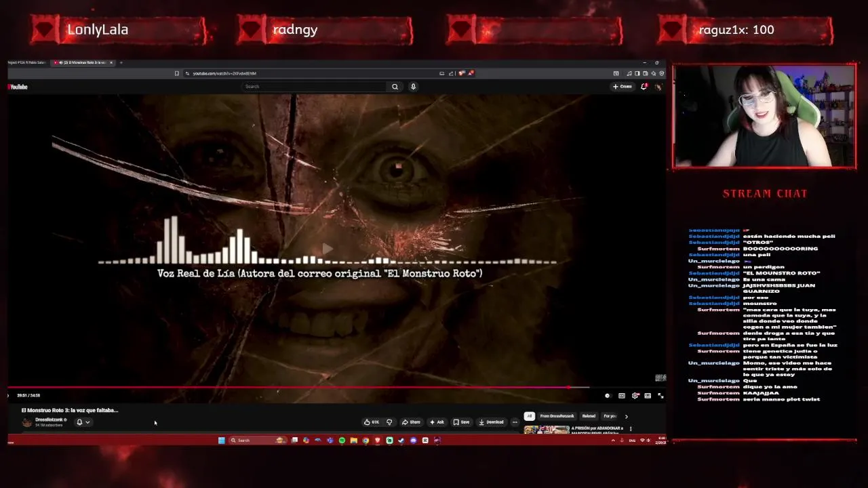The image size is (868, 488).
Task: Click the browser address bar URL
Action: tap(224, 73)
